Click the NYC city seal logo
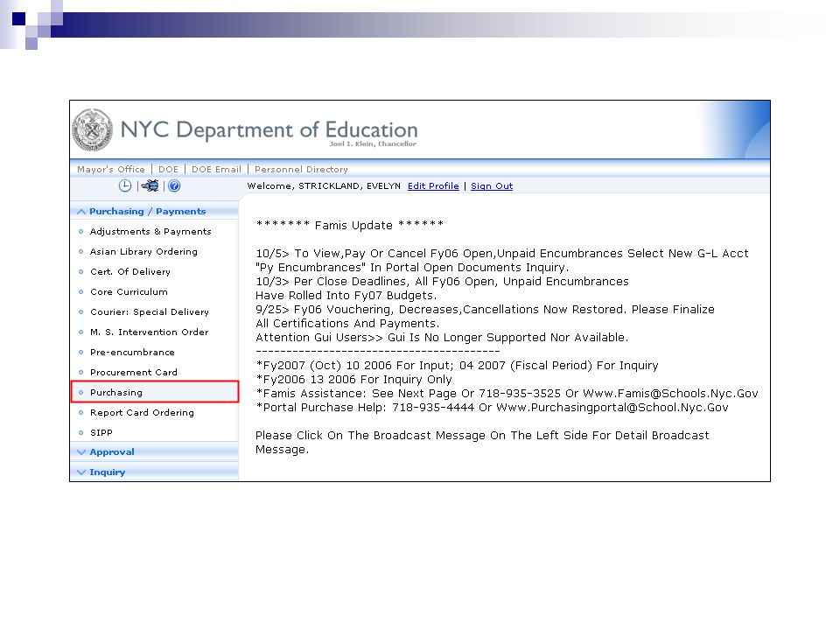 click(92, 129)
